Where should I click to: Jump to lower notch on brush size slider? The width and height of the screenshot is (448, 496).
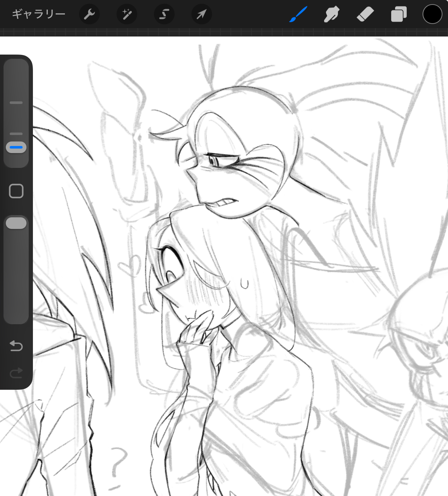pyautogui.click(x=16, y=133)
